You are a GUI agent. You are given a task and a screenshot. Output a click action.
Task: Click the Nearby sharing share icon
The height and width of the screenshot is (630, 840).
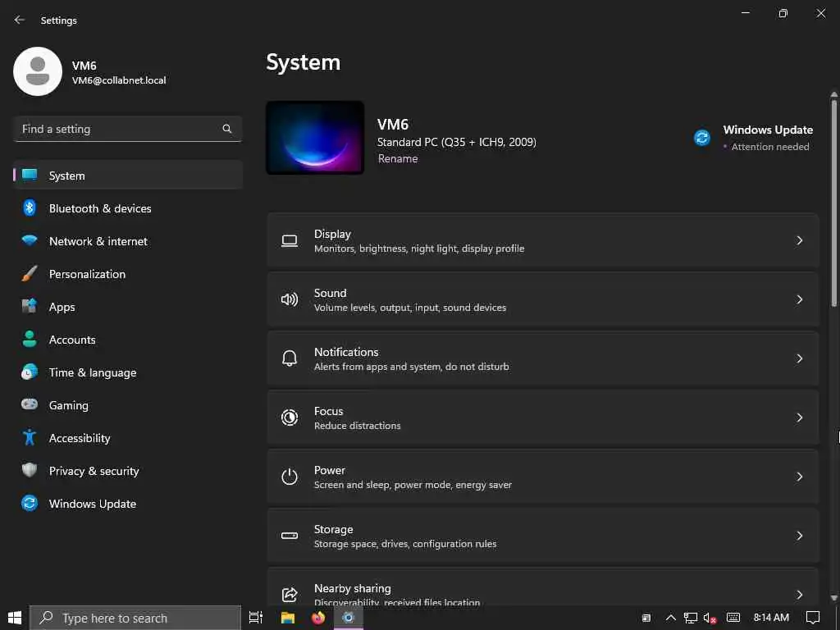point(290,594)
